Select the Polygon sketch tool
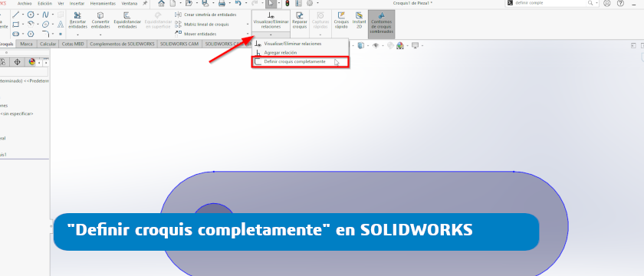The height and width of the screenshot is (276, 644). pyautogui.click(x=31, y=34)
